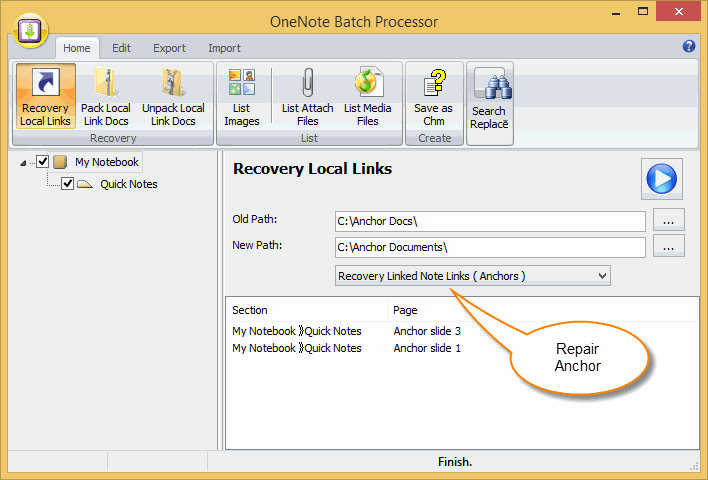Uncheck the My Notebook checkbox
This screenshot has height=480, width=708.
pyautogui.click(x=42, y=161)
